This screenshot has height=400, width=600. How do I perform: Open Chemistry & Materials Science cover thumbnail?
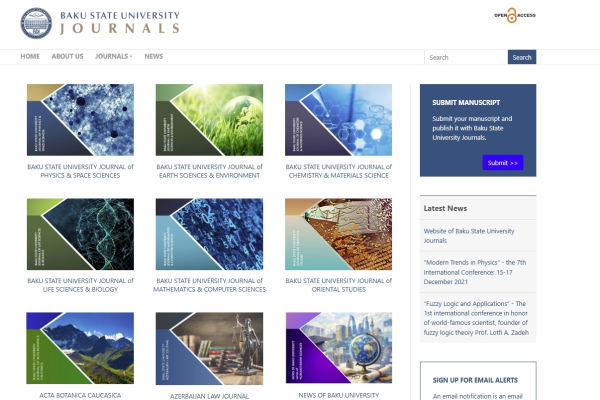[338, 120]
